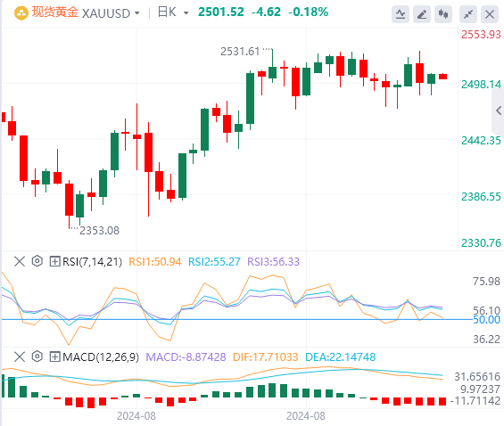504x426 pixels.
Task: Click the MACD(12,26,9) indicator label
Action: coord(101,357)
